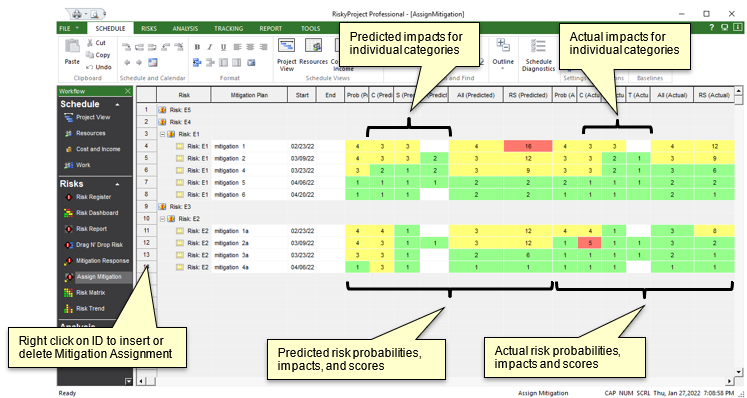Image resolution: width=747 pixels, height=398 pixels.
Task: Open Project View in the Workflow panel
Action: point(87,117)
